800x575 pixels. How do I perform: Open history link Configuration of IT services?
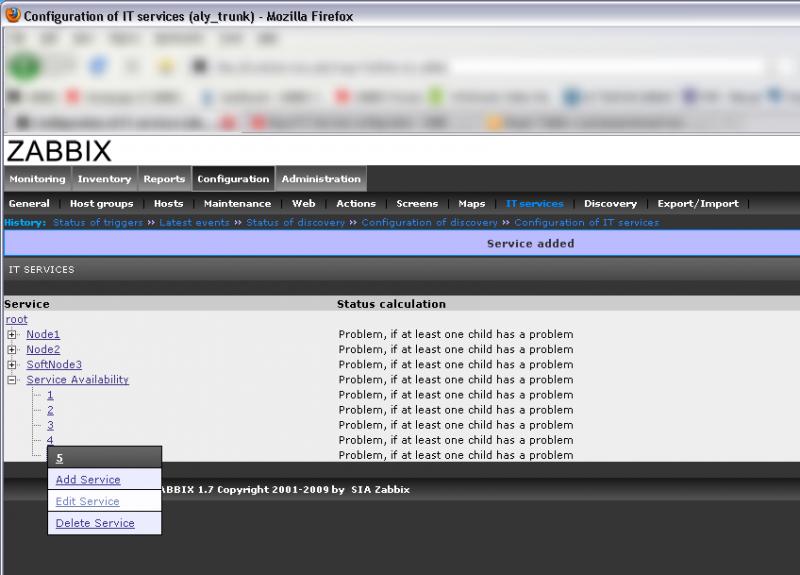tap(587, 222)
